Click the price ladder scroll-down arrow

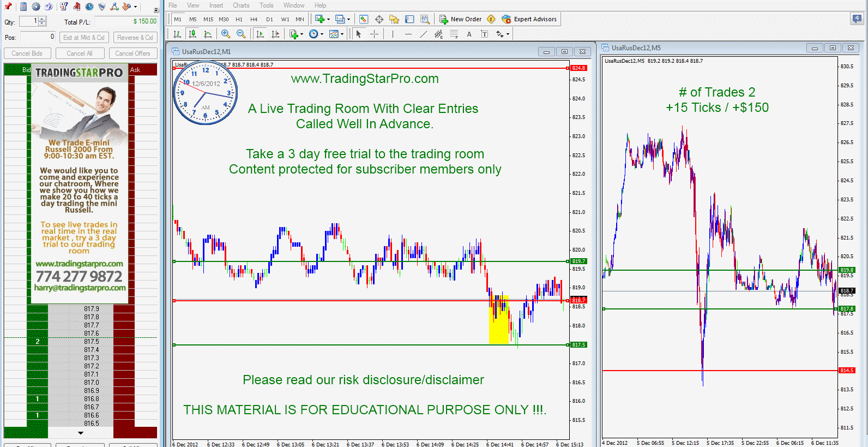point(81,433)
